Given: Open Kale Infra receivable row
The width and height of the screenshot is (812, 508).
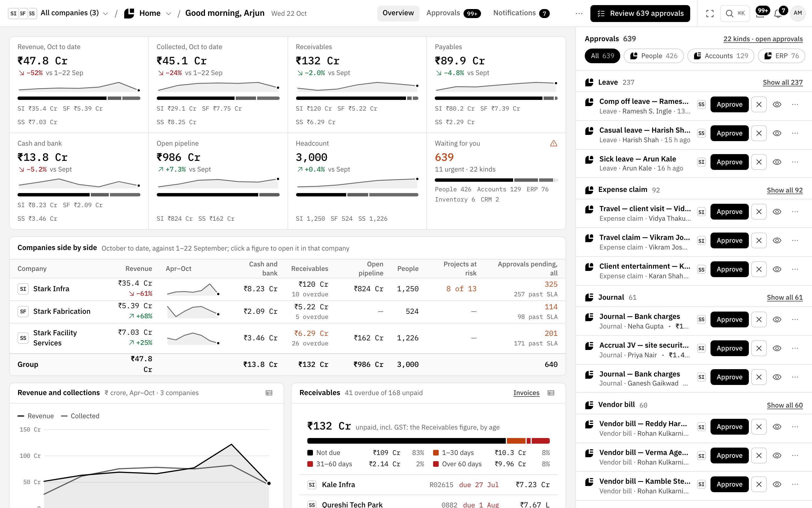Looking at the screenshot, I should [429, 485].
